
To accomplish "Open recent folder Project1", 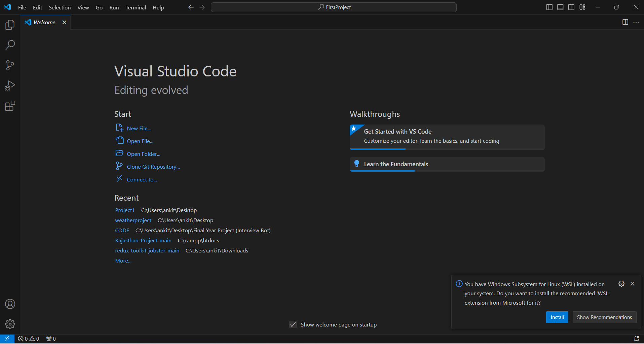I will 125,210.
